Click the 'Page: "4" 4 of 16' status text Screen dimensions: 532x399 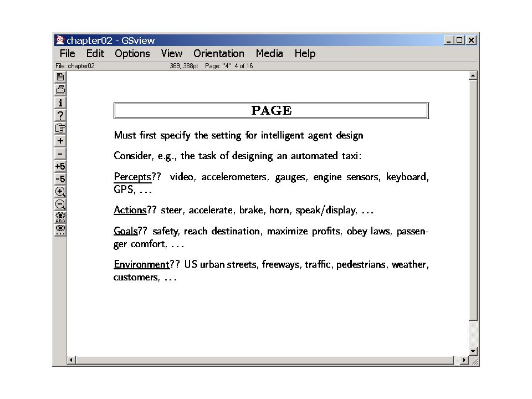tap(229, 66)
